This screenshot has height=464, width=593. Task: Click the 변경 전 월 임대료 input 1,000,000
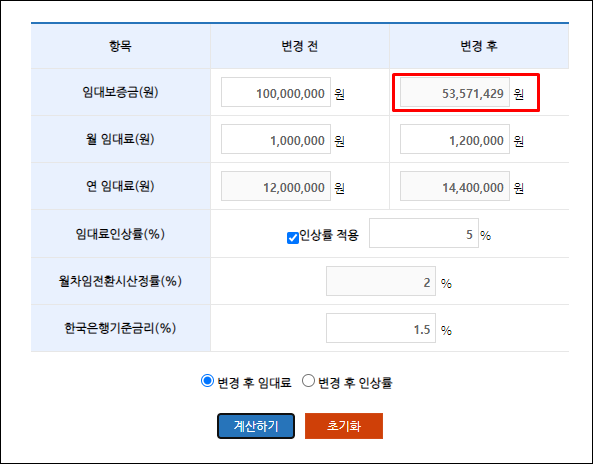pyautogui.click(x=276, y=139)
